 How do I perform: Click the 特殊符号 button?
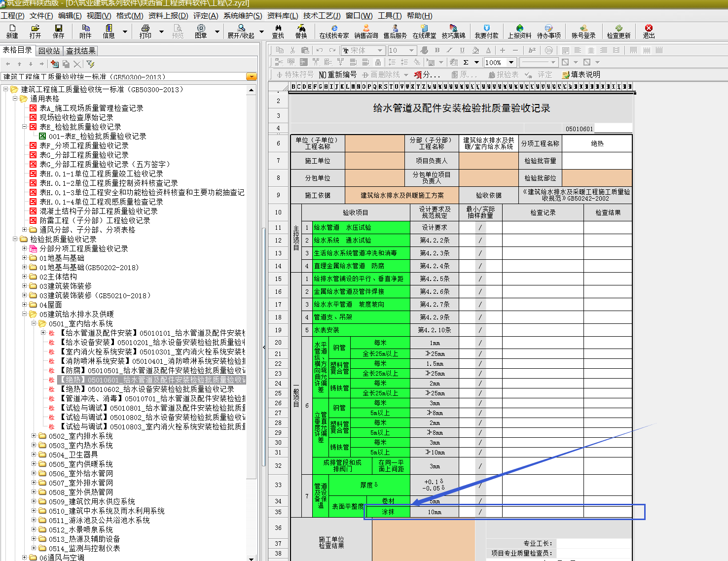(x=295, y=74)
